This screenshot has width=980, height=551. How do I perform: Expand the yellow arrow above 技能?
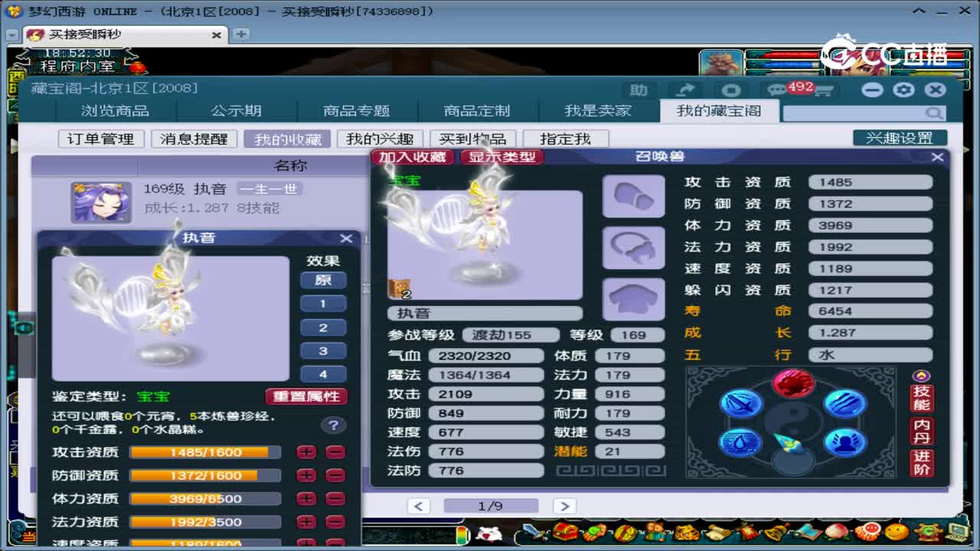coord(922,376)
